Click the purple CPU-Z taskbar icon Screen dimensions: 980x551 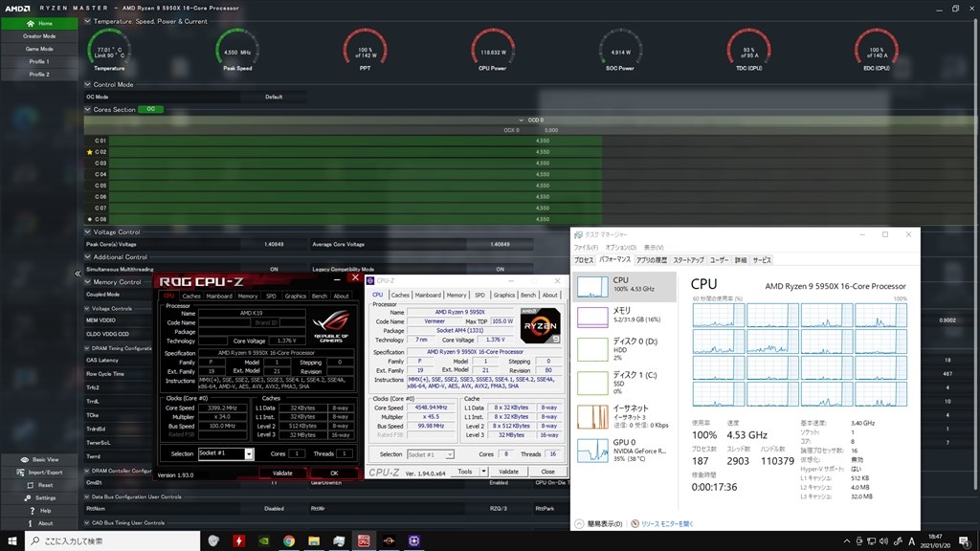[x=413, y=541]
